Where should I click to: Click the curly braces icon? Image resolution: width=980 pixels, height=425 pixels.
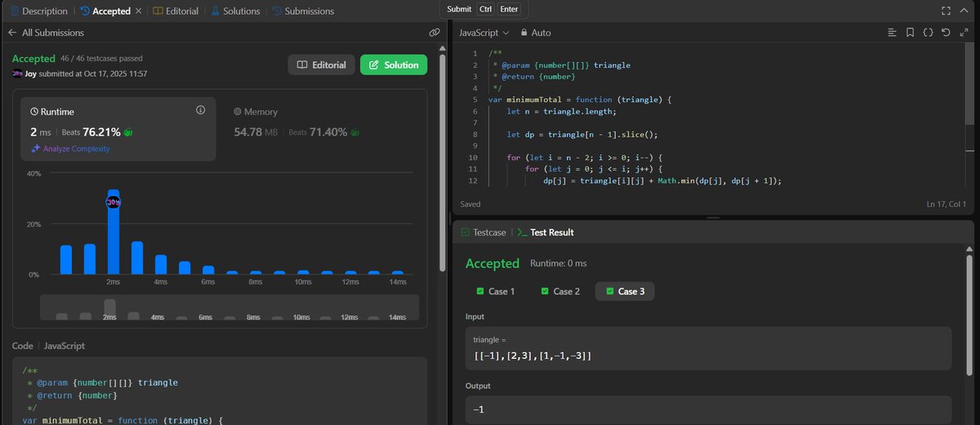click(x=928, y=33)
